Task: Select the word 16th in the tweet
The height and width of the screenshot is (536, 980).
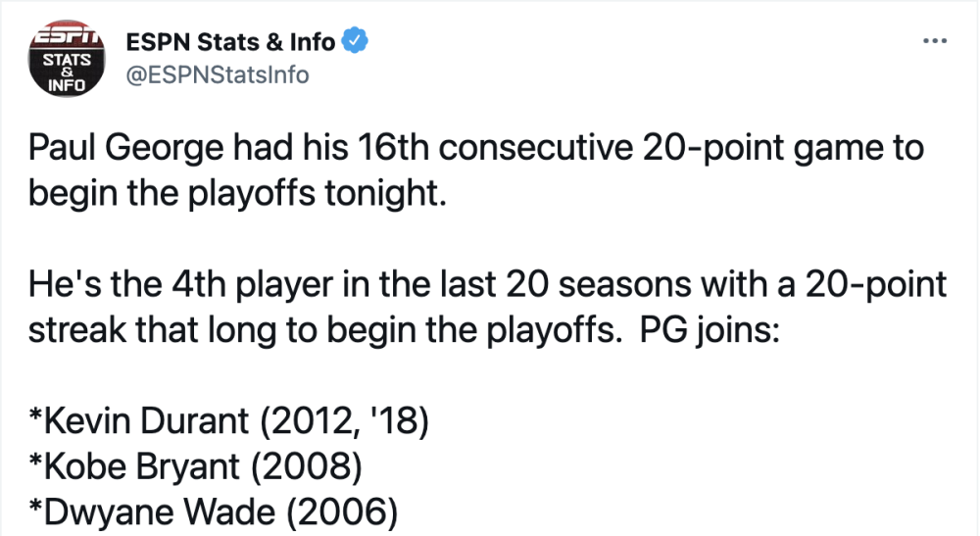Action: coord(393,148)
